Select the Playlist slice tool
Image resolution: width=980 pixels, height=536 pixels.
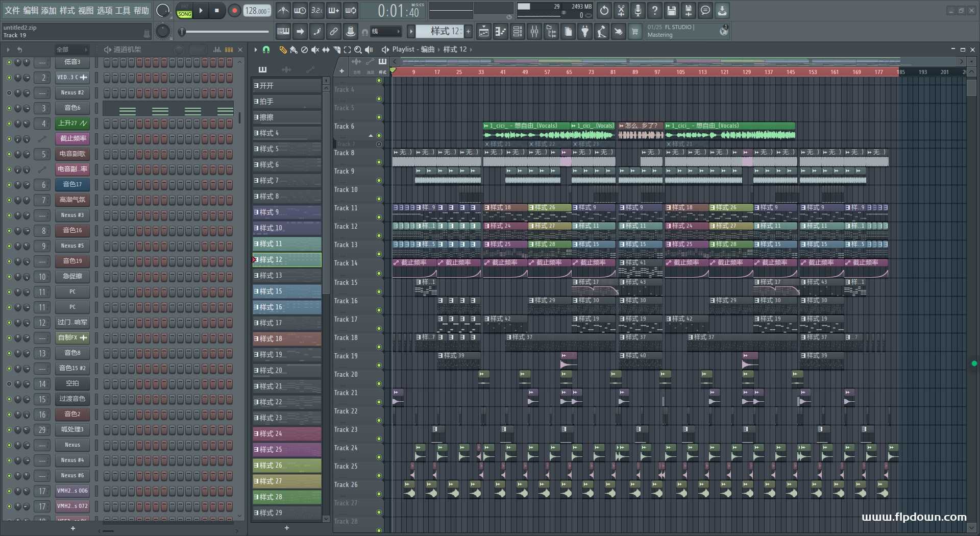pos(336,50)
